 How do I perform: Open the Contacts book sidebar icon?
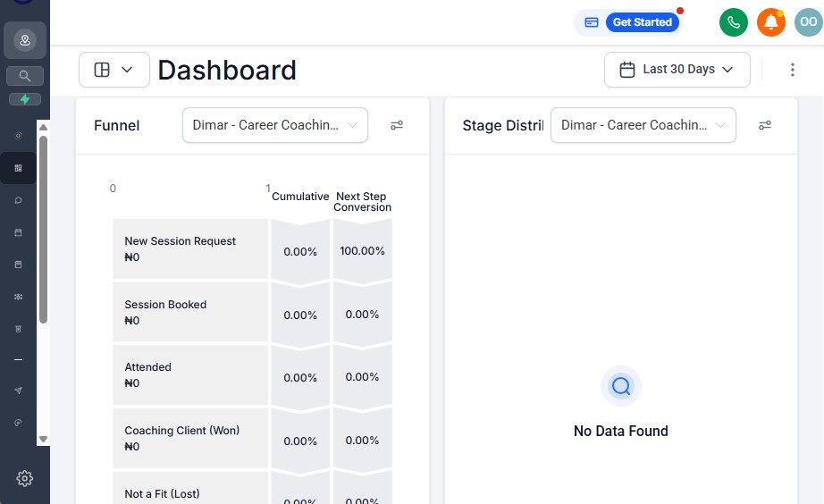click(19, 265)
